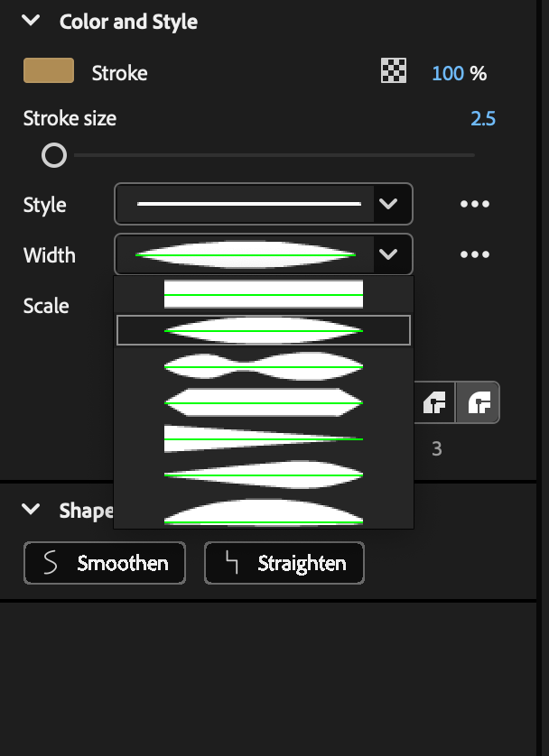Choose the double-bulge hourglass width profile
This screenshot has width=549, height=756.
(x=262, y=366)
